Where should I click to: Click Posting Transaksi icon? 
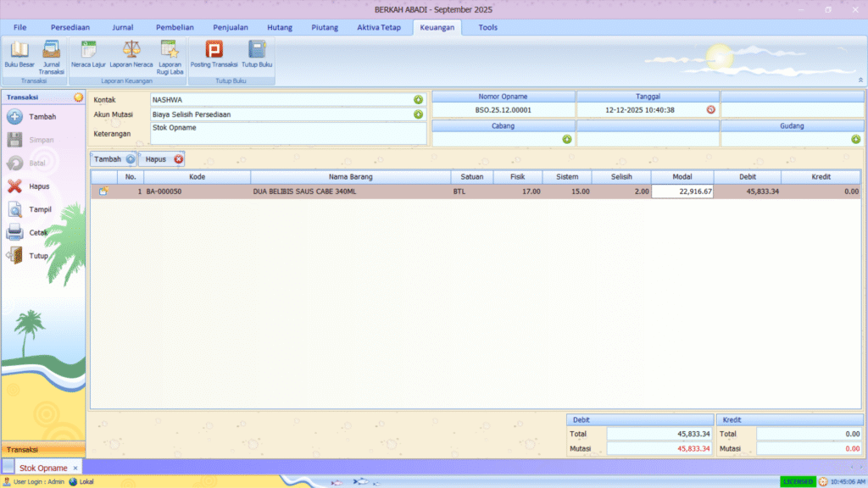click(213, 51)
